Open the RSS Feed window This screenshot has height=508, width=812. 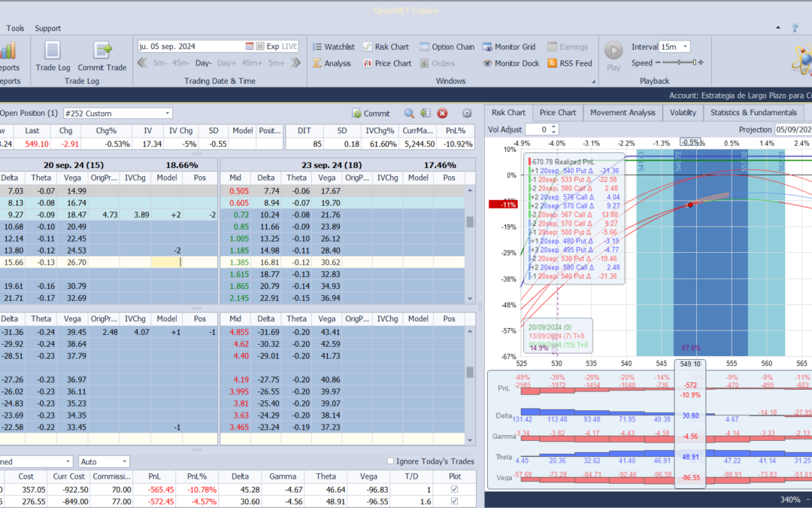(570, 63)
